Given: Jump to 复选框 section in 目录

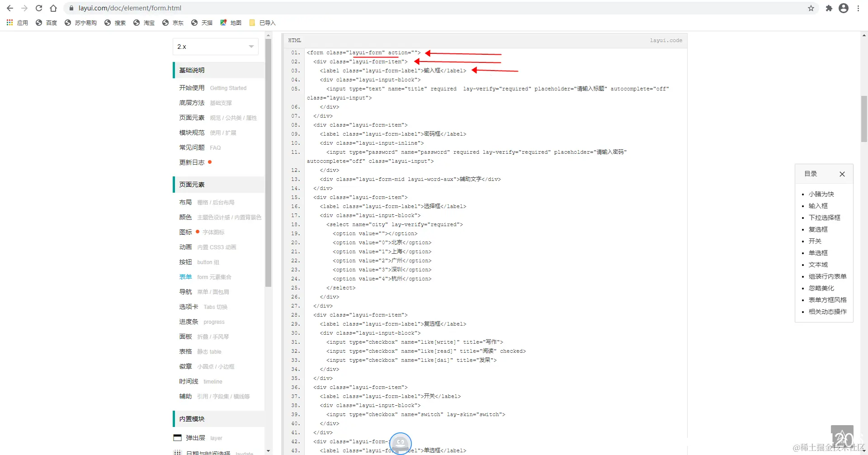Looking at the screenshot, I should [818, 229].
